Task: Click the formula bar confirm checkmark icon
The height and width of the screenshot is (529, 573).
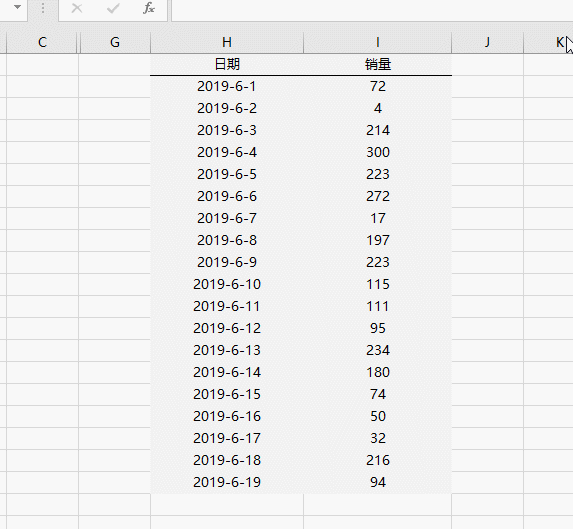Action: tap(113, 8)
